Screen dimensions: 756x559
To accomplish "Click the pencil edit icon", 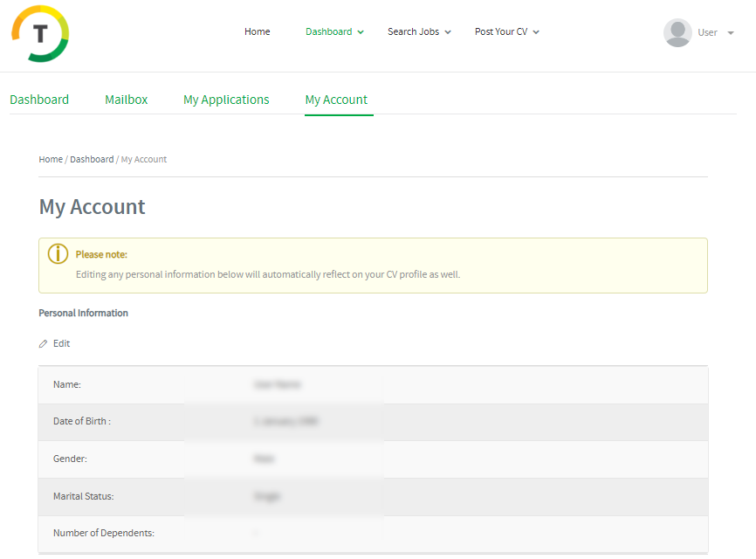I will 44,344.
